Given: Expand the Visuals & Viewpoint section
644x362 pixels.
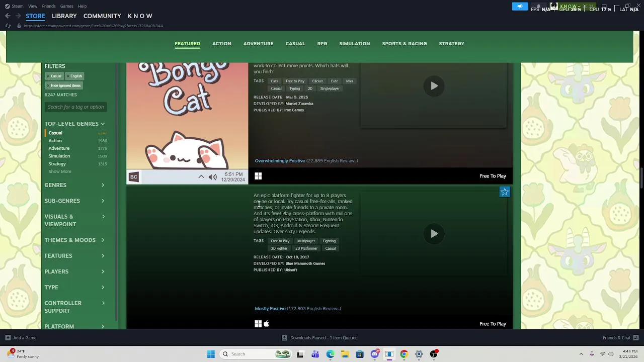Looking at the screenshot, I should (x=74, y=220).
